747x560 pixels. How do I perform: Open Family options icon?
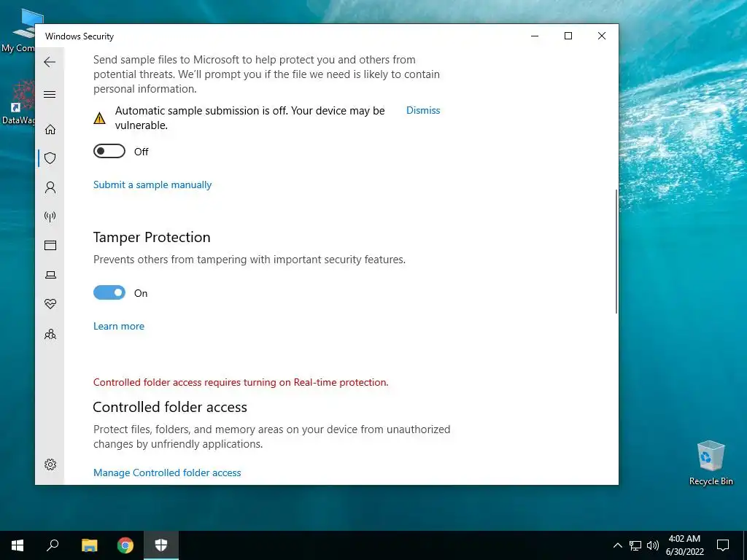pyautogui.click(x=50, y=334)
